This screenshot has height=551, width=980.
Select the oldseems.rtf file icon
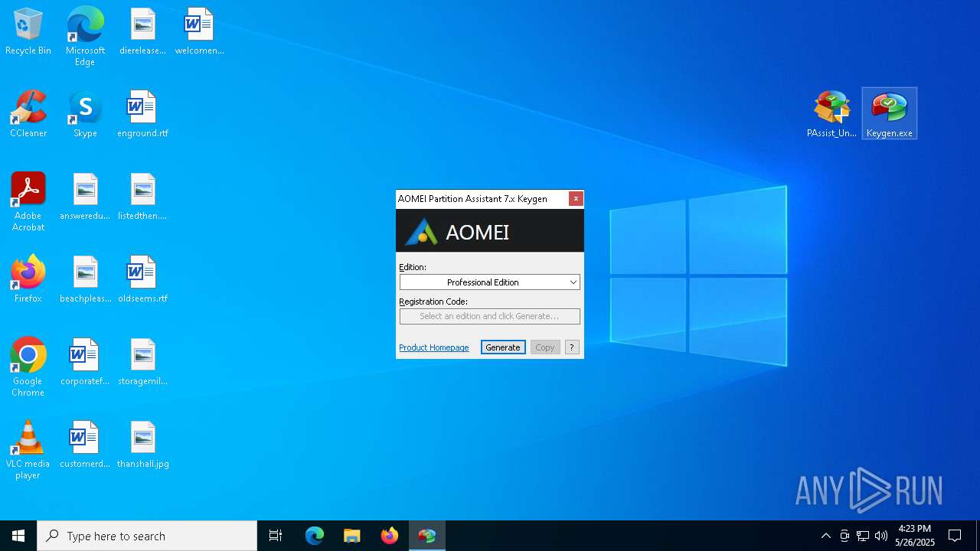(142, 280)
